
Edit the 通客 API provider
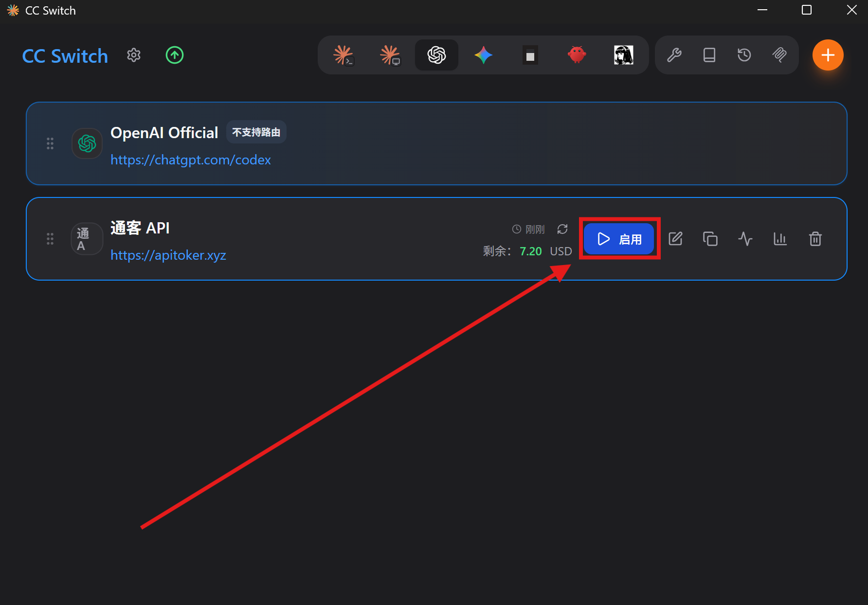tap(675, 239)
